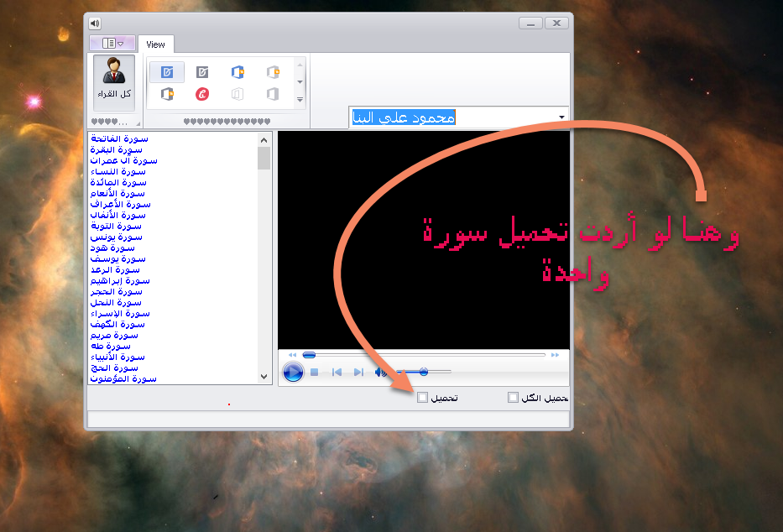Open سورة الكهف in the surah list

tap(118, 324)
